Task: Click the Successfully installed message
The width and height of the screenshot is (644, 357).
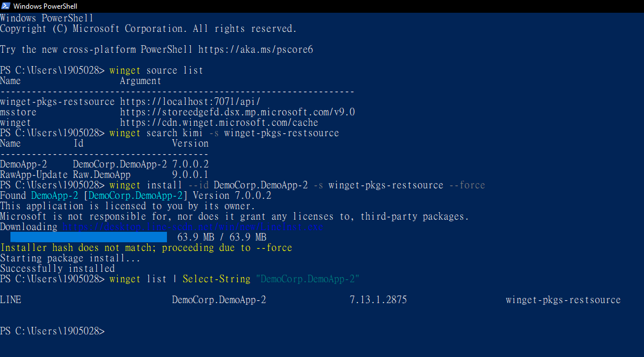Action: tap(57, 269)
